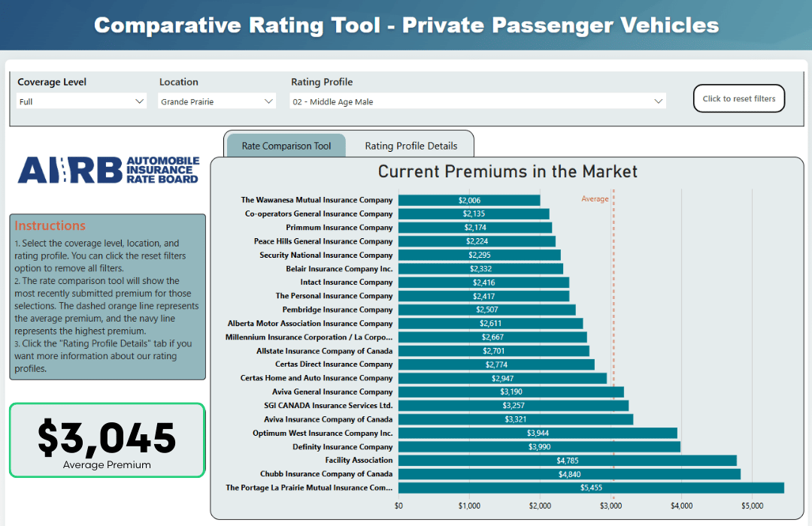Click the Coverage Level dropdown chevron
Viewport: 812px width, 526px height.
click(141, 100)
